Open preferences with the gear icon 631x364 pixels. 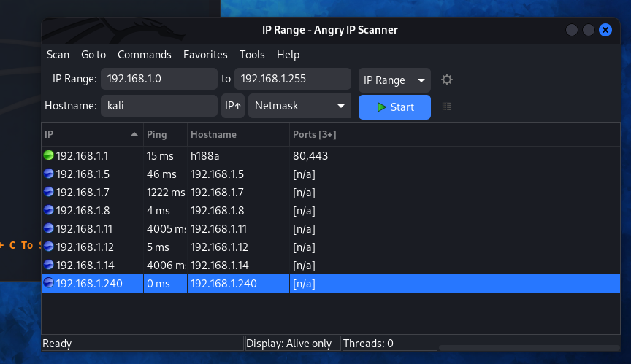447,80
